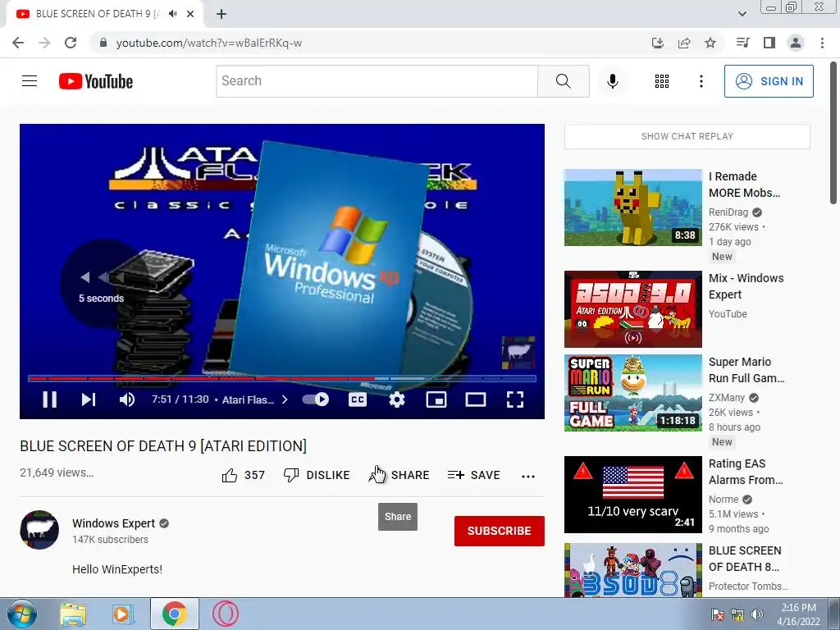
Task: Enter fullscreen mode
Action: point(515,399)
